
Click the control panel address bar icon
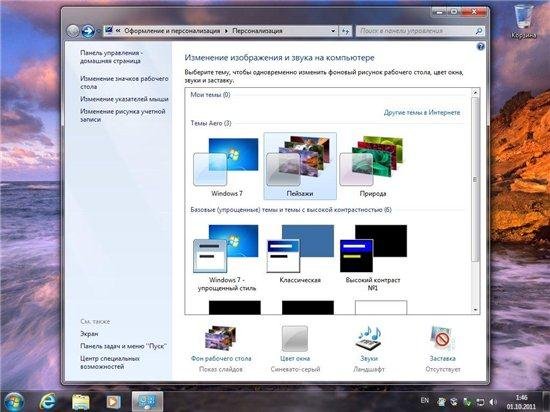click(109, 31)
